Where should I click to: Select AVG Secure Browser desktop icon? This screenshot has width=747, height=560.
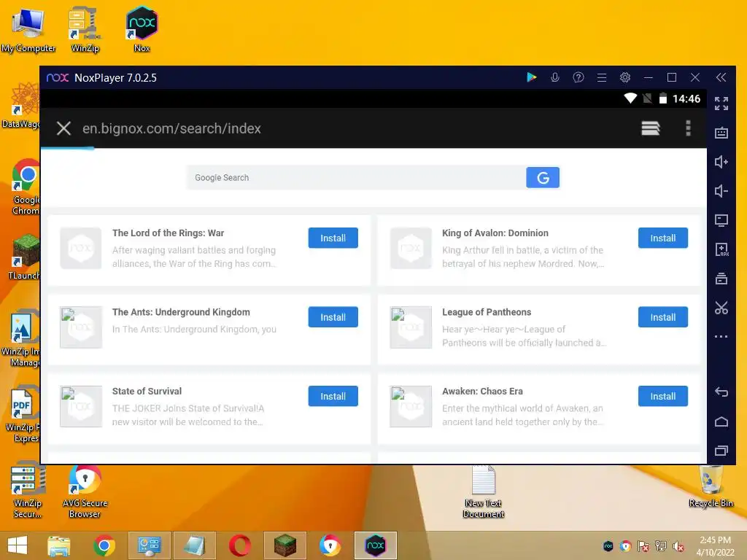[x=85, y=491]
